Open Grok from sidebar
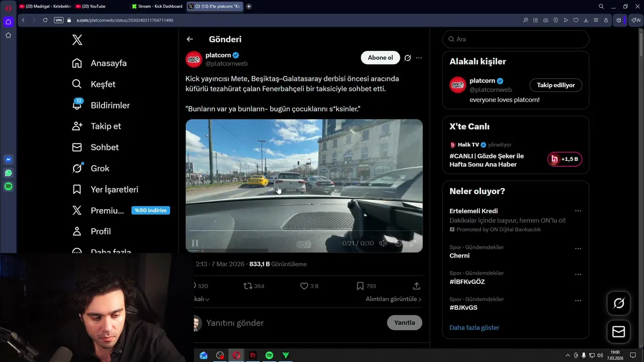This screenshot has width=644, height=362. [x=91, y=168]
